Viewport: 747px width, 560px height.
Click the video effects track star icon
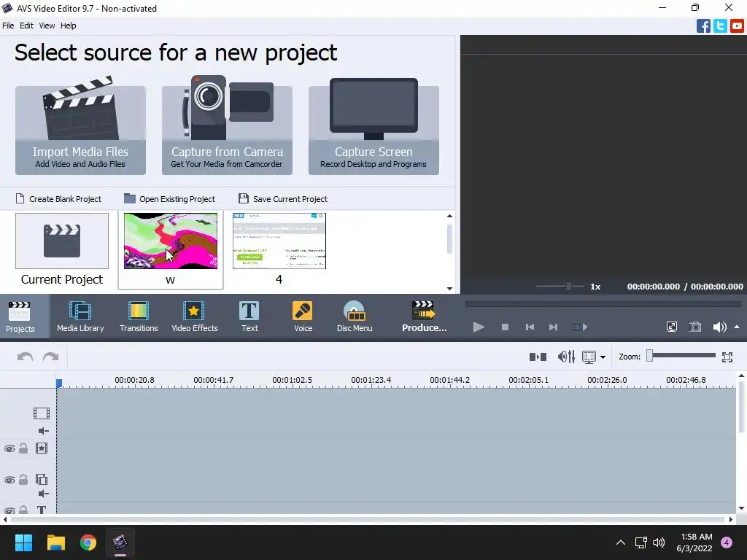click(x=42, y=448)
